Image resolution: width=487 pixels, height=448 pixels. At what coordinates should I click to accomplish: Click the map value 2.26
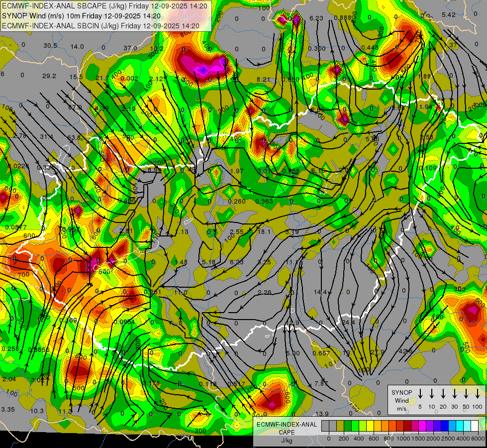click(x=265, y=293)
